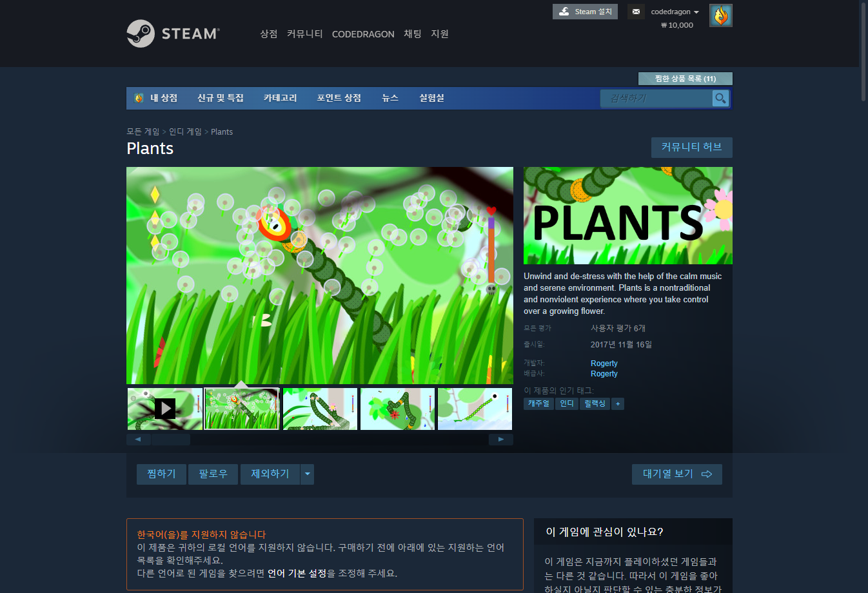868x593 pixels.
Task: Expand the 제외하기 dropdown arrow
Action: click(308, 474)
